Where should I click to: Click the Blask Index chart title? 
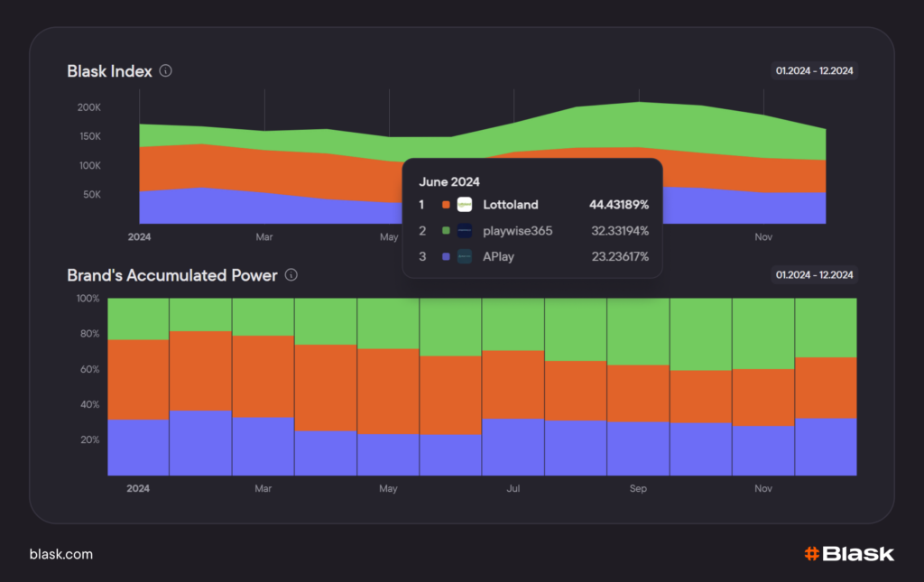click(x=109, y=71)
